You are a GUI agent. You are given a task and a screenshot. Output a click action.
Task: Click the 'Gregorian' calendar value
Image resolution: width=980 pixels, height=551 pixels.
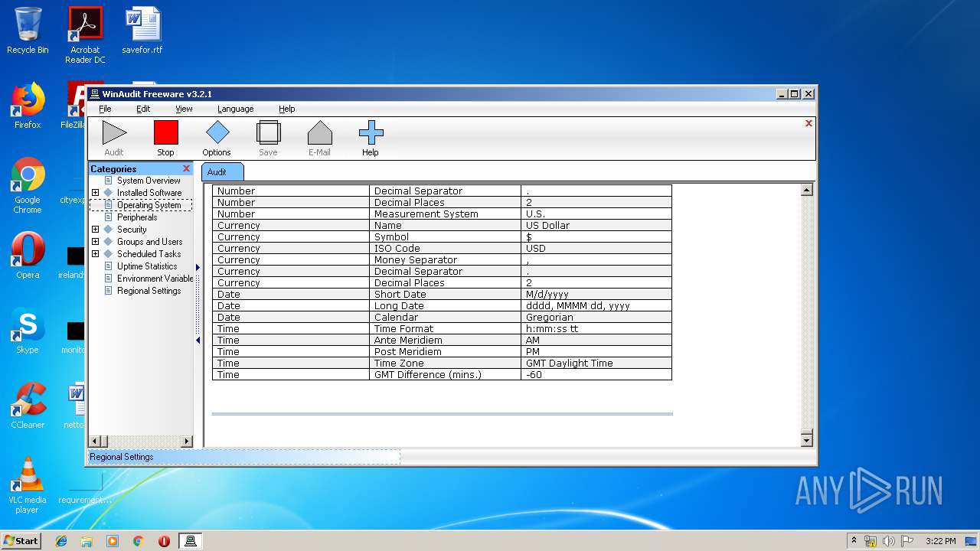tap(596, 318)
